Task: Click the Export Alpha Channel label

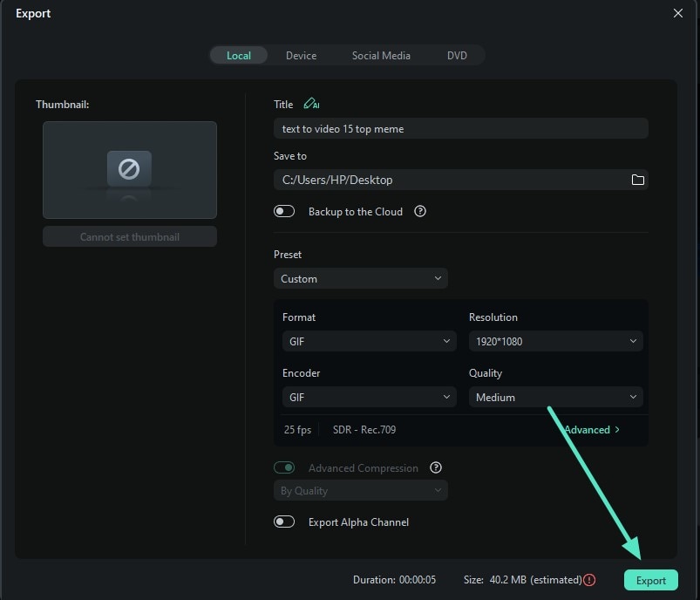Action: pos(358,522)
